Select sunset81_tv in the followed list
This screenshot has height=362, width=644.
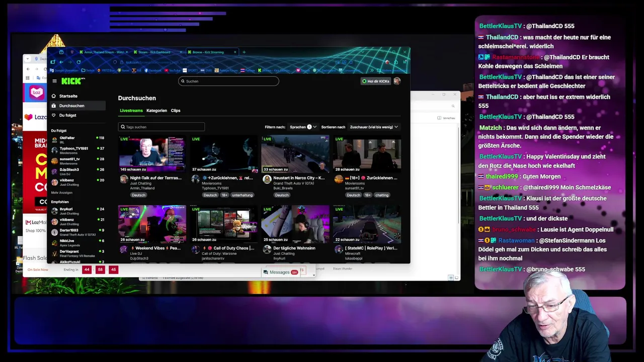point(77,160)
